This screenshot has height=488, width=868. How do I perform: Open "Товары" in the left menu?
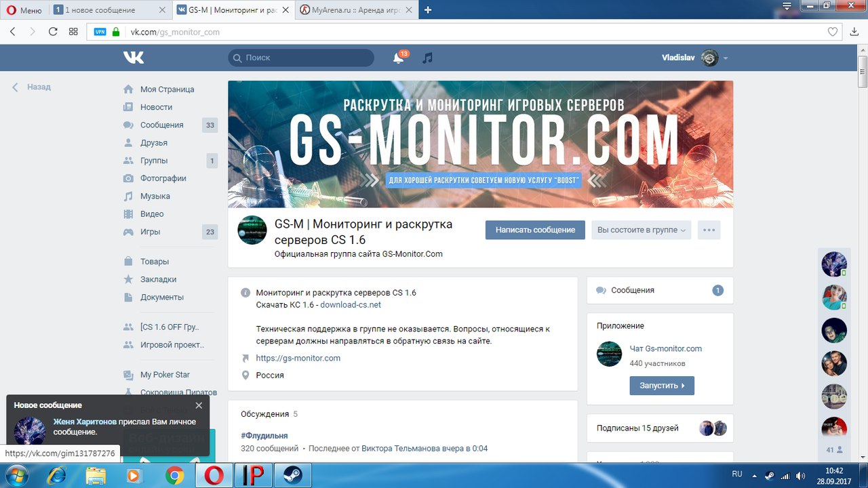155,262
